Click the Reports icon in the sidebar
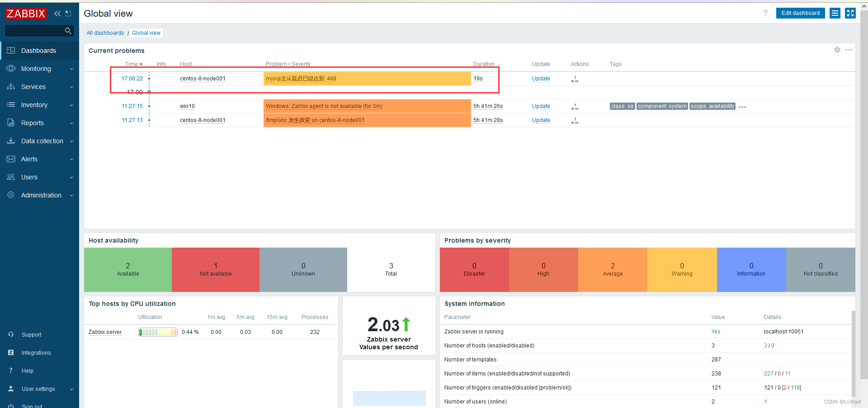The image size is (868, 408). pyautogui.click(x=11, y=123)
